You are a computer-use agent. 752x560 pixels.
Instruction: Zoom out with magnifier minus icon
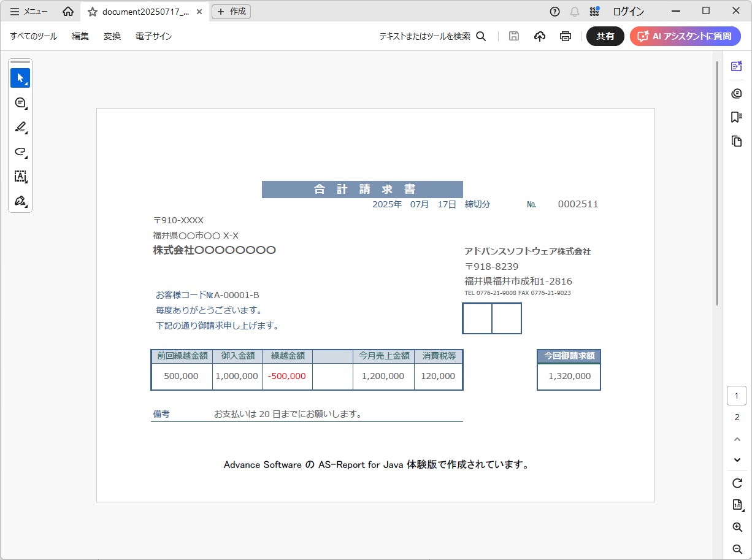(737, 549)
